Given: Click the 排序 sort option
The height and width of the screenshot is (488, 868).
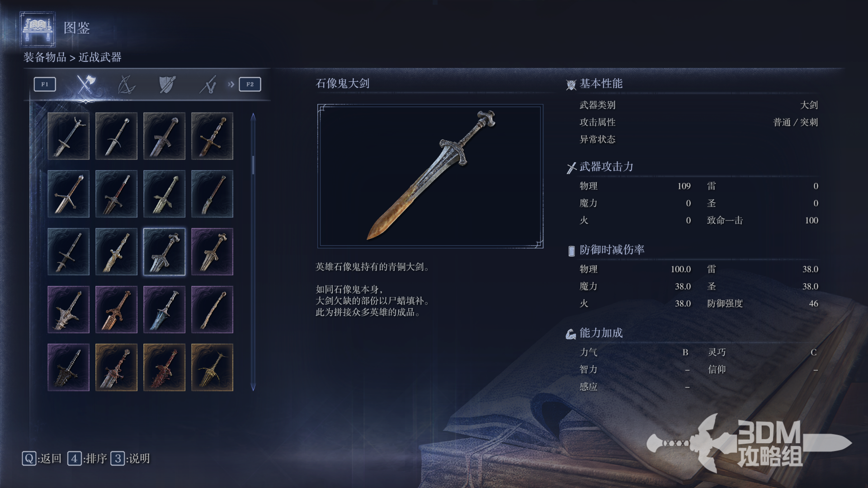Looking at the screenshot, I should pyautogui.click(x=87, y=459).
